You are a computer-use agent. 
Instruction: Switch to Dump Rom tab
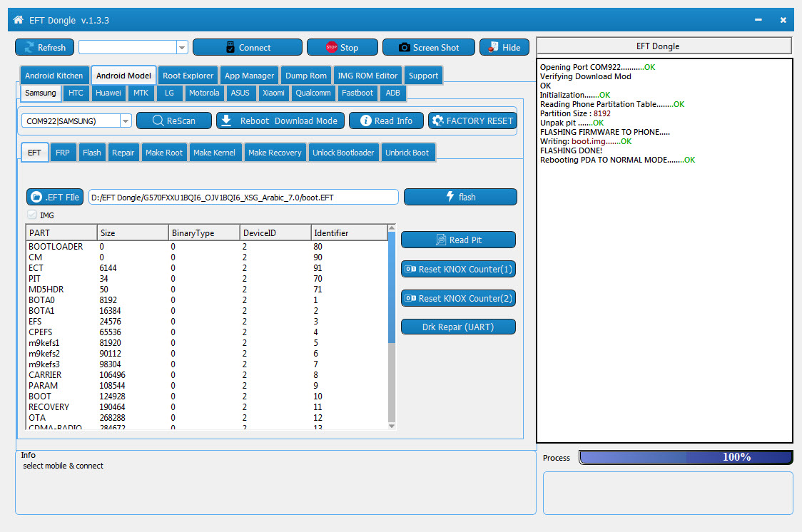pyautogui.click(x=306, y=76)
